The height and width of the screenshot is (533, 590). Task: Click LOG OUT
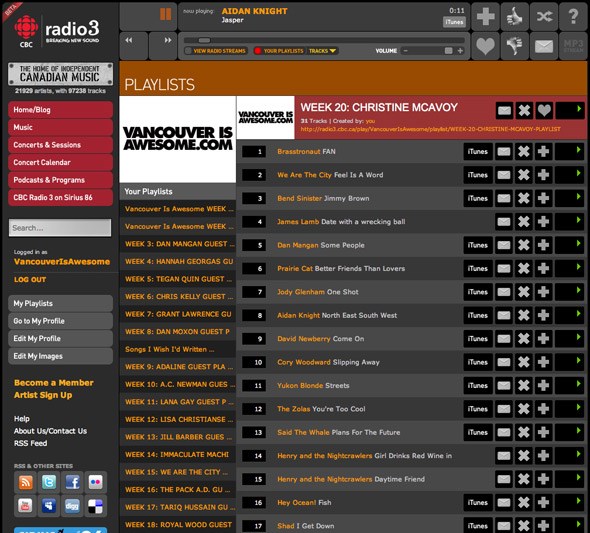(x=30, y=279)
